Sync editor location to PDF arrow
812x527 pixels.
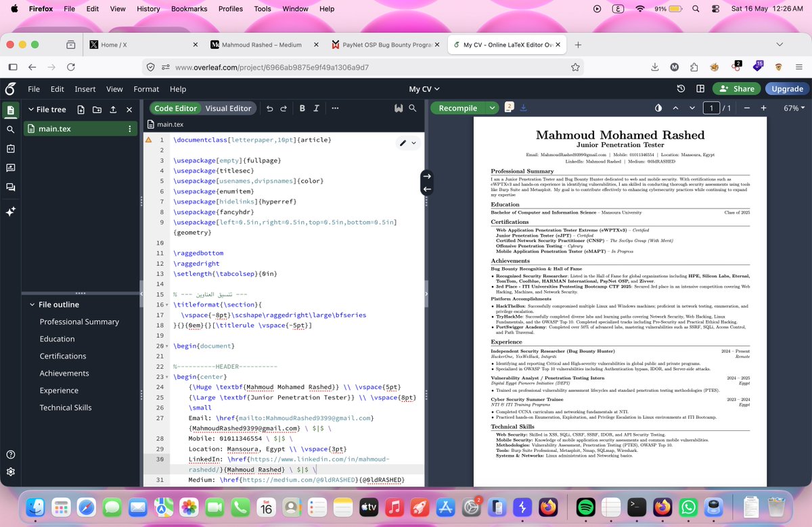coord(426,176)
